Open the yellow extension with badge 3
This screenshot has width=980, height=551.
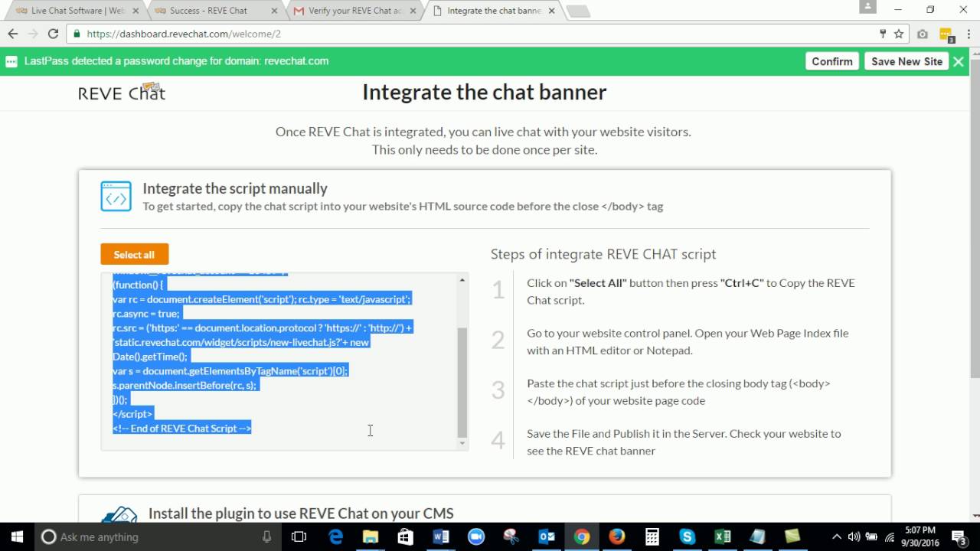946,34
